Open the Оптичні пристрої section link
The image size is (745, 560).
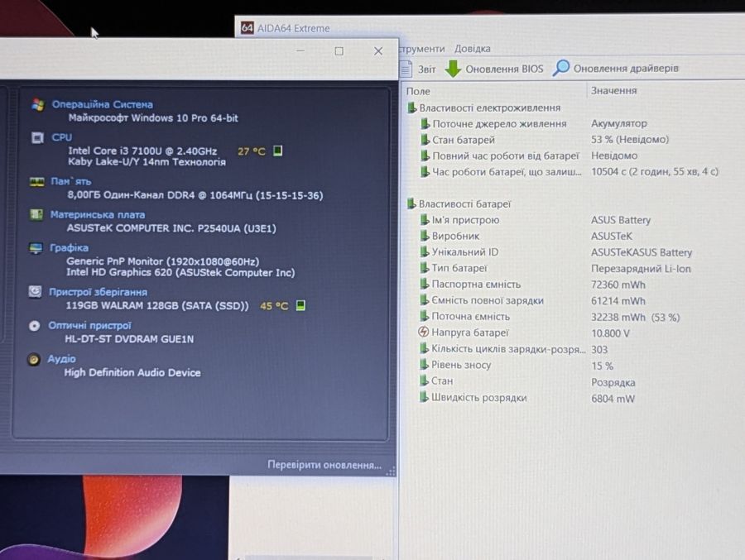(x=89, y=325)
